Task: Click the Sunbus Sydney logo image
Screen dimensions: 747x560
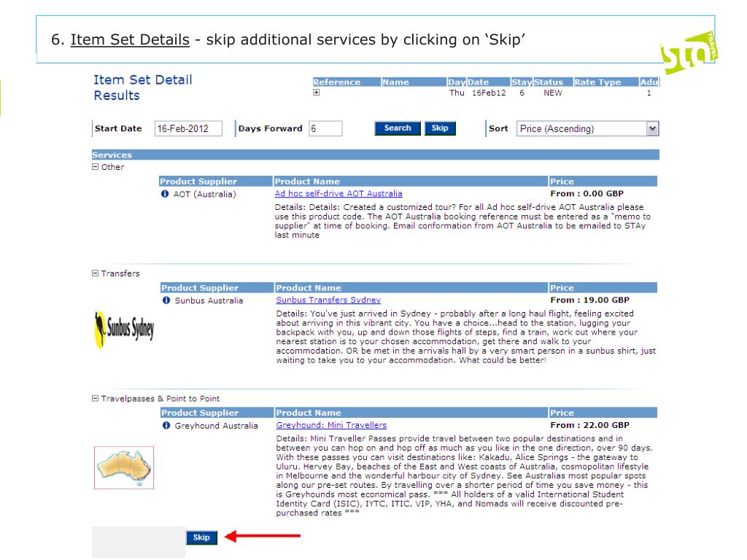Action: 124,330
